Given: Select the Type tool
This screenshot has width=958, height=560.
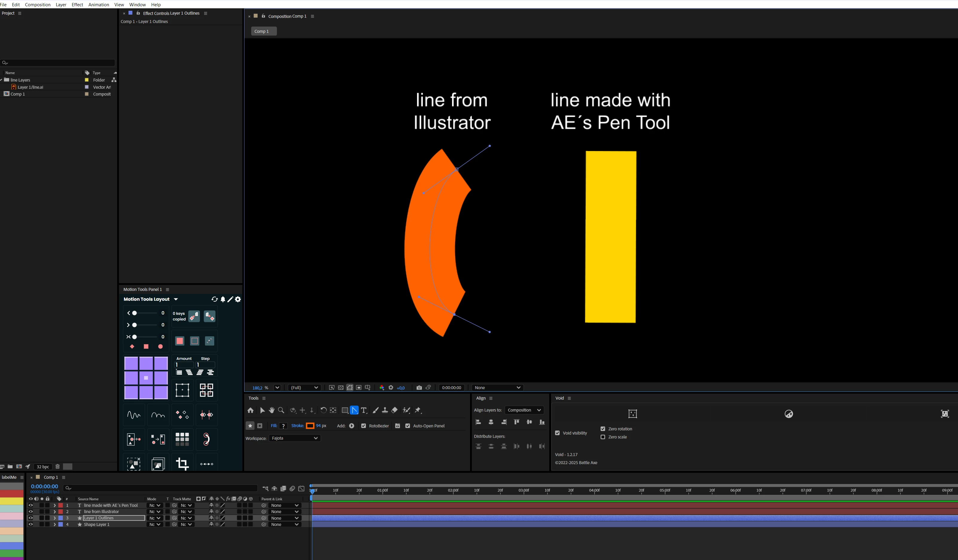Looking at the screenshot, I should click(364, 410).
